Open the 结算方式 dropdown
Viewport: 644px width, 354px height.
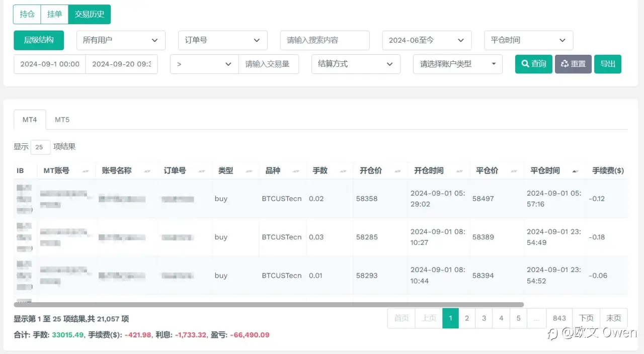coord(356,64)
